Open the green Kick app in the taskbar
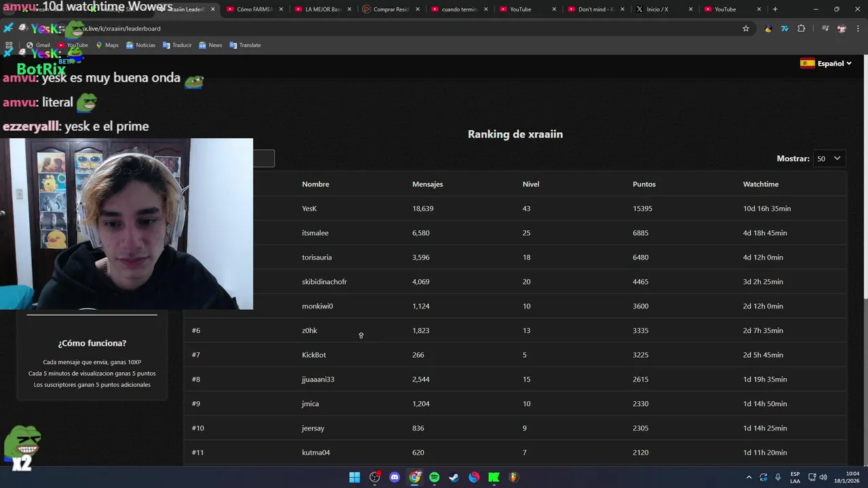The height and width of the screenshot is (488, 868). 494,477
